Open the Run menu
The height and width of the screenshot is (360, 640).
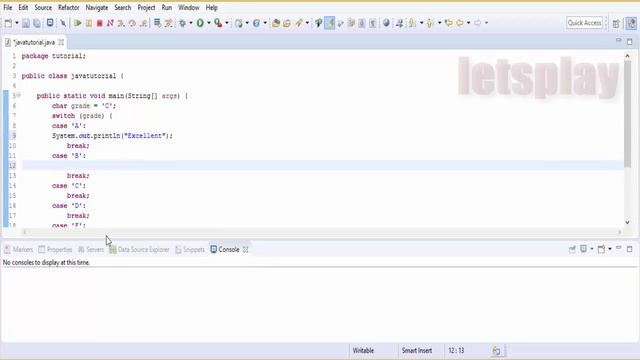coord(167,8)
